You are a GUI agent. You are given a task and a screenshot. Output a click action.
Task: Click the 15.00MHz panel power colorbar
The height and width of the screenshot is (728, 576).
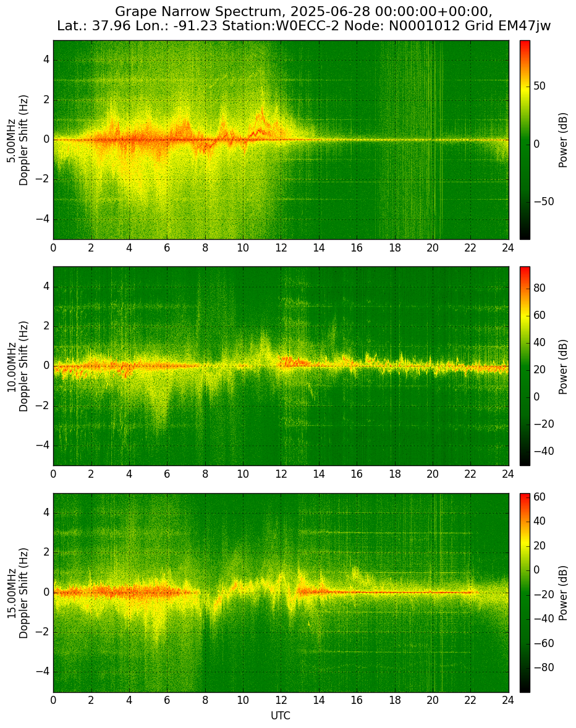(525, 593)
